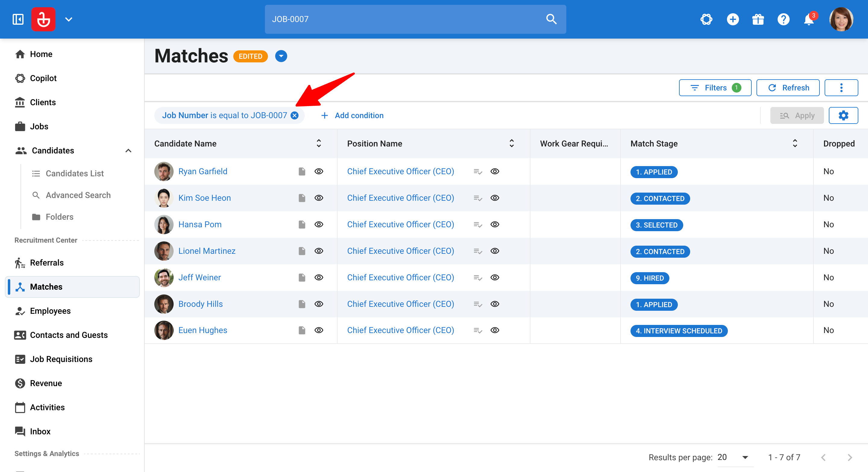Image resolution: width=868 pixels, height=472 pixels.
Task: Go to Referrals in sidebar
Action: click(x=47, y=263)
